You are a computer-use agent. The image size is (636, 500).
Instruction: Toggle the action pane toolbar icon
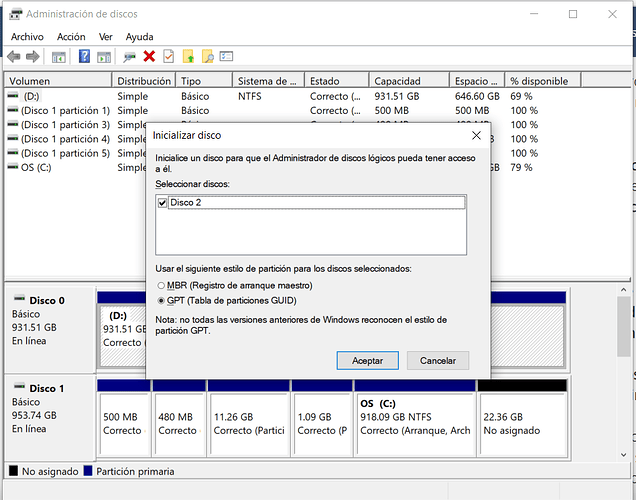click(x=104, y=57)
